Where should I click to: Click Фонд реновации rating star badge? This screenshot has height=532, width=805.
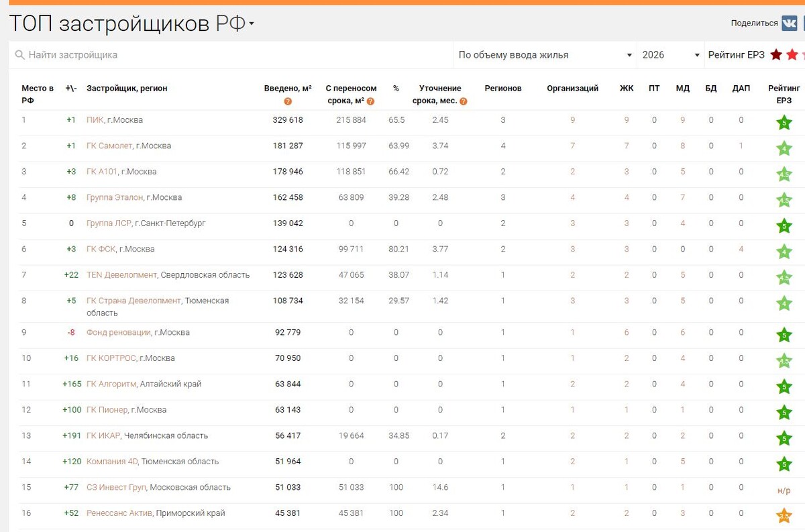point(784,335)
